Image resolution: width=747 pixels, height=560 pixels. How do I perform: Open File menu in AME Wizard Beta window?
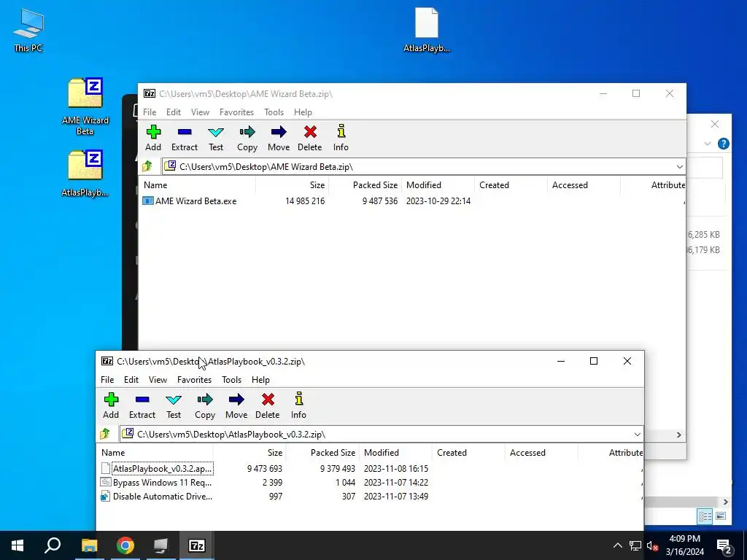pos(150,112)
